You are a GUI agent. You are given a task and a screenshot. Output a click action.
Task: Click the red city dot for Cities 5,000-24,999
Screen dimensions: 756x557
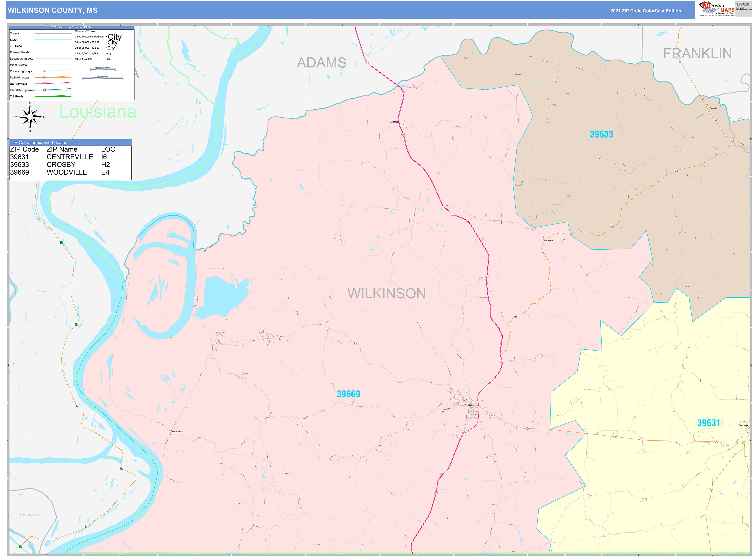(x=106, y=53)
